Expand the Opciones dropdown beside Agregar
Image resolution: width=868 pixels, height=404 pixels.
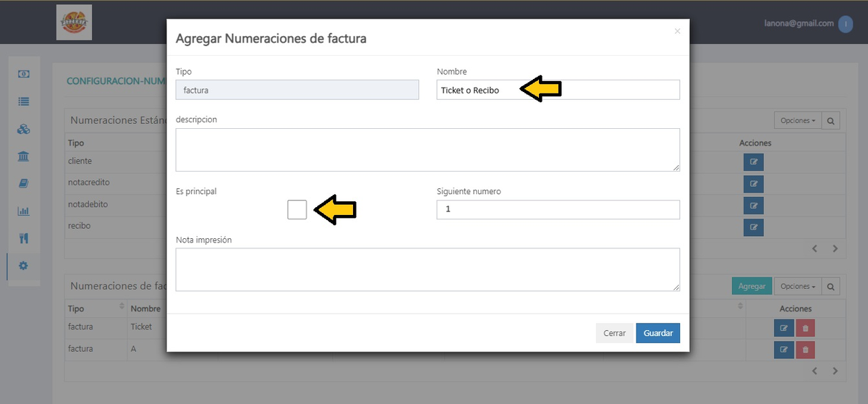tap(798, 286)
